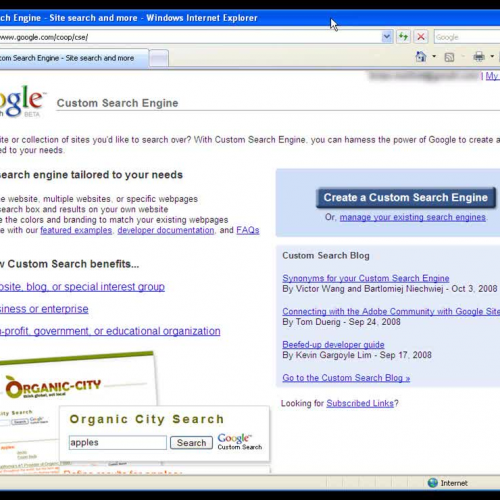Open the Beefed-up developer guide post
This screenshot has height=500, width=500.
333,345
